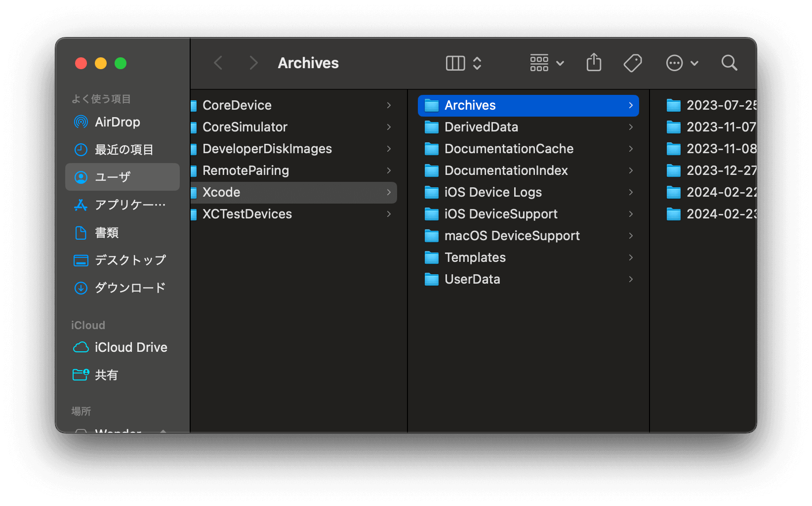Open 共有 in the sidebar
The image size is (812, 506).
click(x=122, y=375)
